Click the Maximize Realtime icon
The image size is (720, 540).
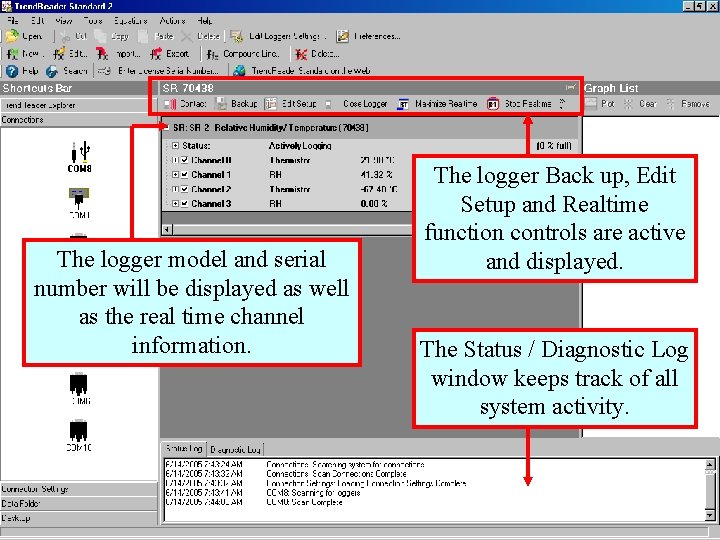pyautogui.click(x=403, y=104)
